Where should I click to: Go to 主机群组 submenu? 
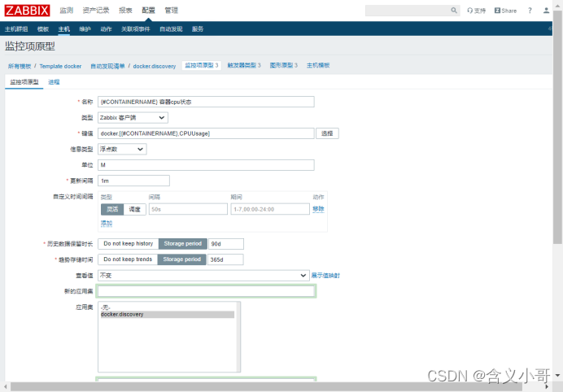(16, 29)
